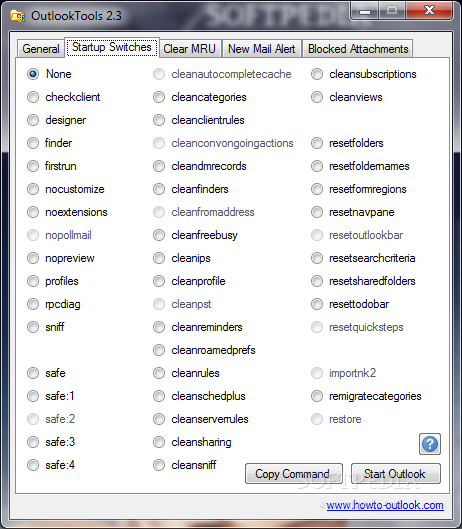Choose the nopreview radio button
The height and width of the screenshot is (529, 462).
click(x=33, y=258)
